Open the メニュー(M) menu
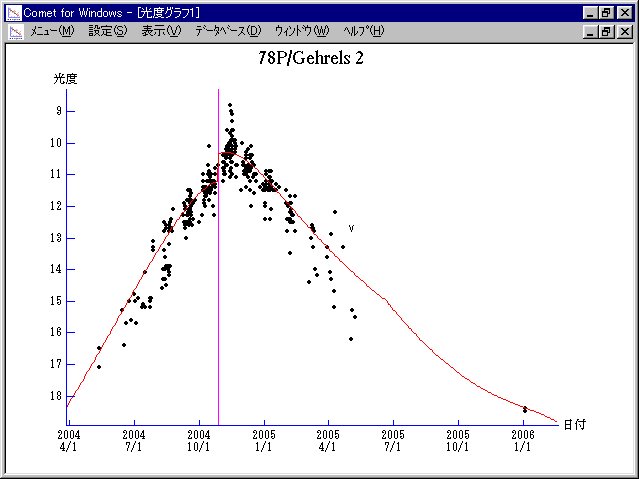The height and width of the screenshot is (479, 639). click(52, 31)
